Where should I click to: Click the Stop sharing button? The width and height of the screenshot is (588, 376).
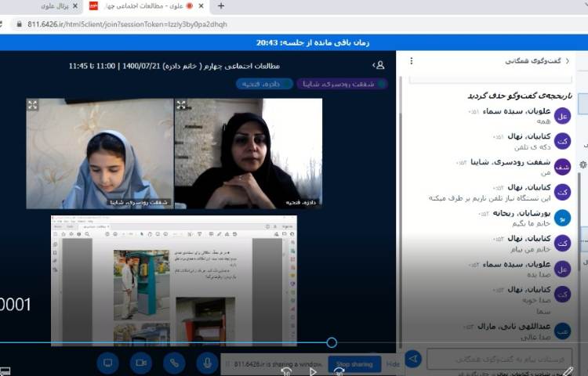pos(354,364)
